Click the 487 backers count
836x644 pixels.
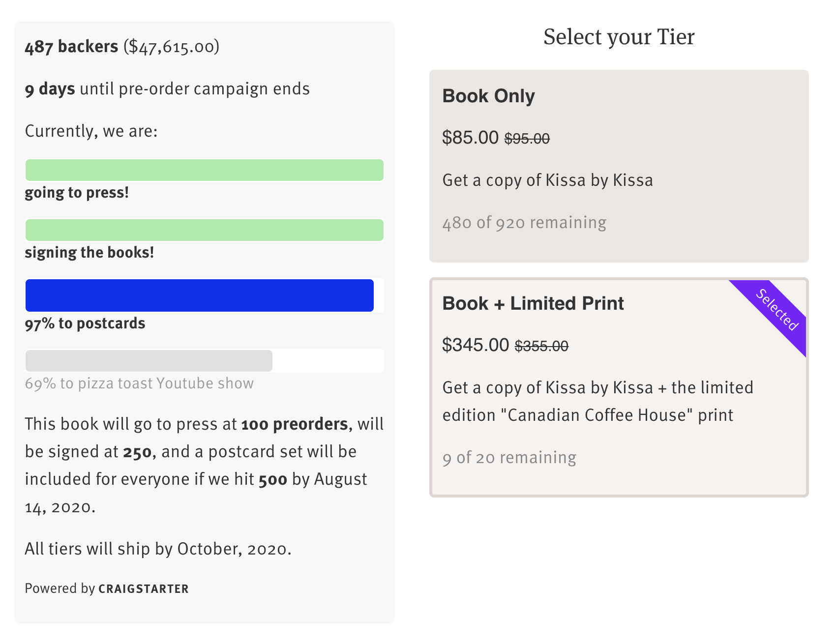tap(71, 47)
